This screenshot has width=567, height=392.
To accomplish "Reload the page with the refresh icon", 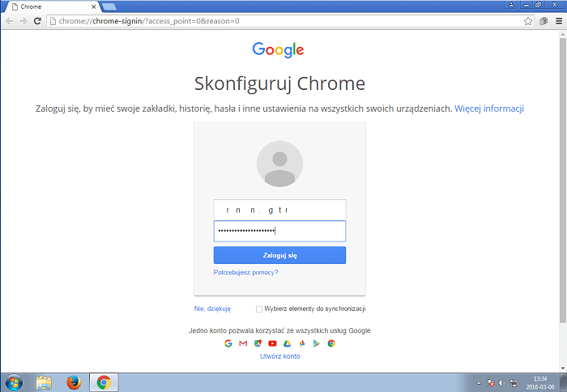I will tap(37, 20).
